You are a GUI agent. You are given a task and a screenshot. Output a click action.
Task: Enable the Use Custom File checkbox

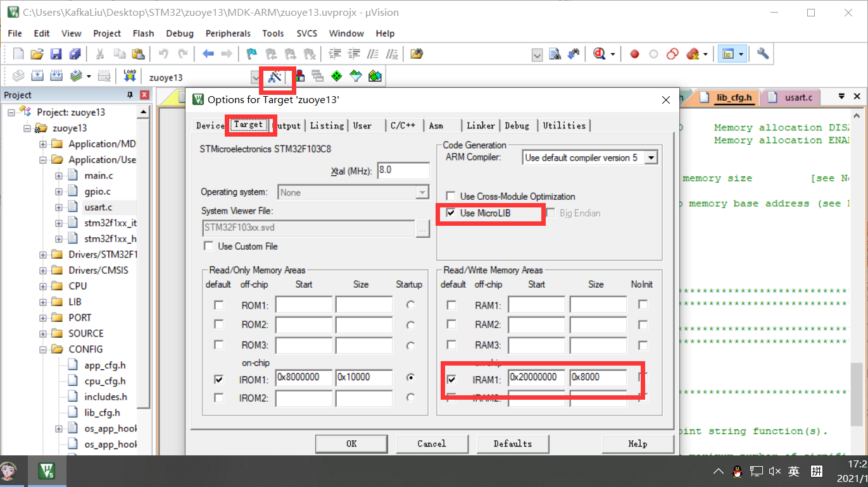(208, 246)
